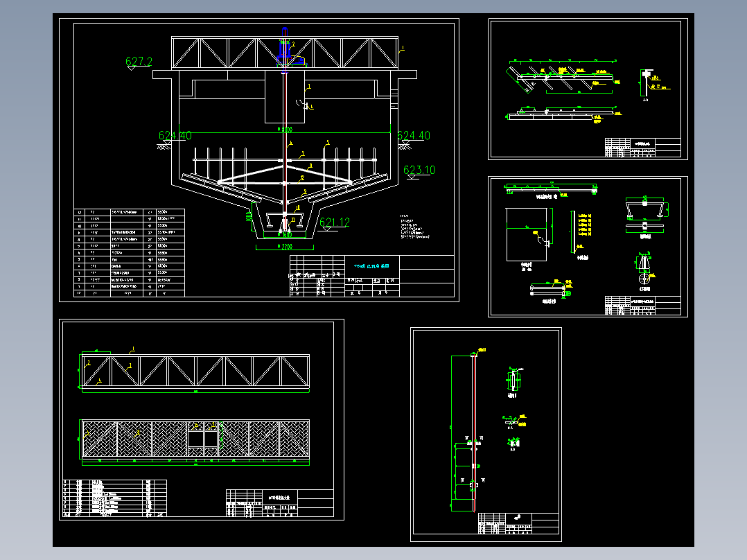Screen dimensions: 747x560
Task: Click the cyan title text in main title block
Action: coord(371,266)
